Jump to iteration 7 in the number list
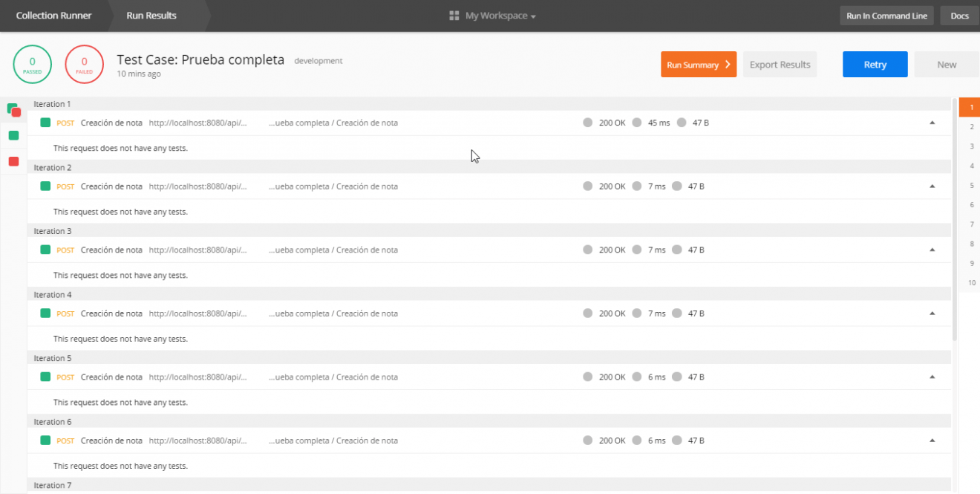Image resolution: width=980 pixels, height=494 pixels. pos(972,224)
